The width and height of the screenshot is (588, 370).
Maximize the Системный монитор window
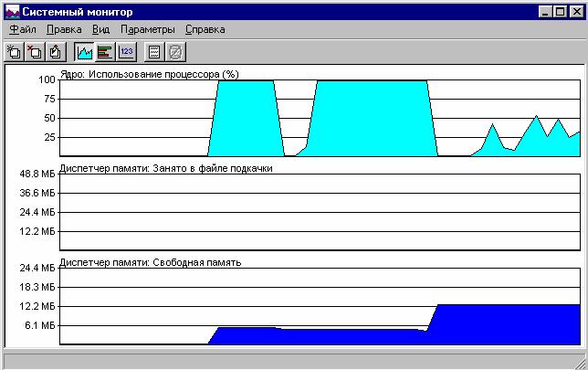[x=560, y=12]
